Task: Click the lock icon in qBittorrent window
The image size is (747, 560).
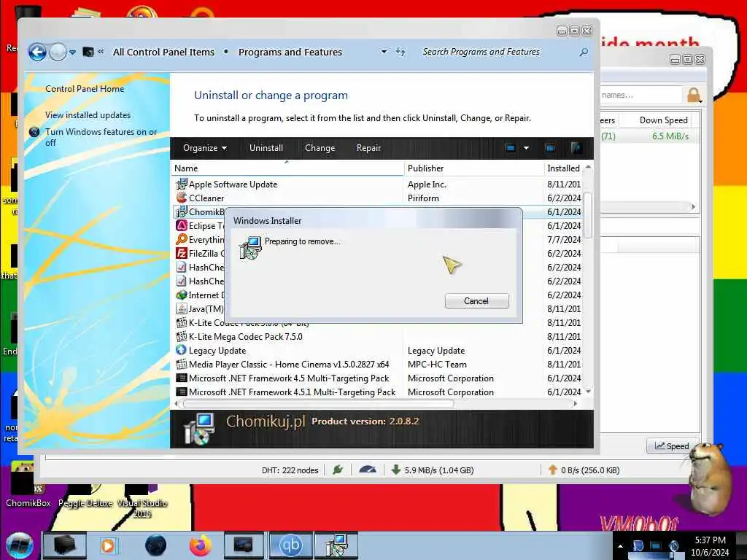Action: (694, 96)
